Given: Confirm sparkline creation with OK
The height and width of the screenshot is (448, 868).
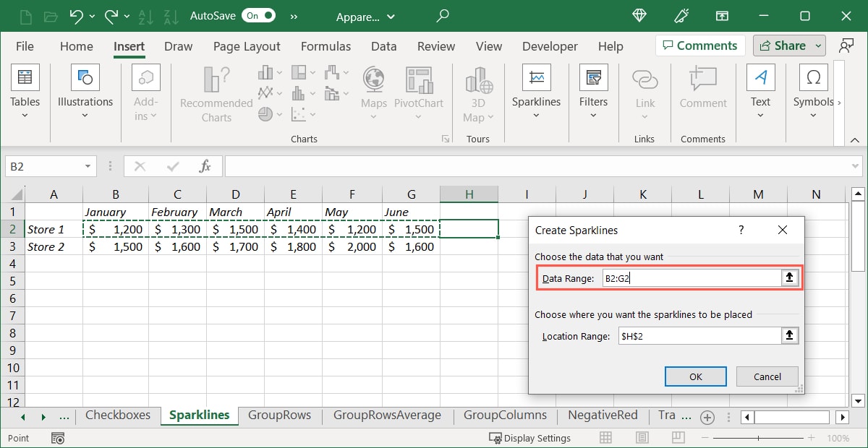Looking at the screenshot, I should click(694, 376).
